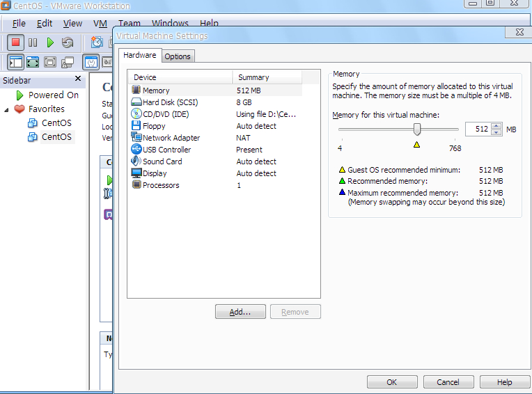
Task: Click the OK button
Action: [x=392, y=382]
